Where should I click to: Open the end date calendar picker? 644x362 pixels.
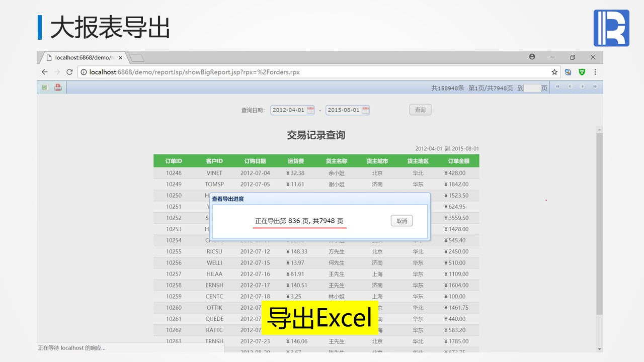[x=365, y=110]
